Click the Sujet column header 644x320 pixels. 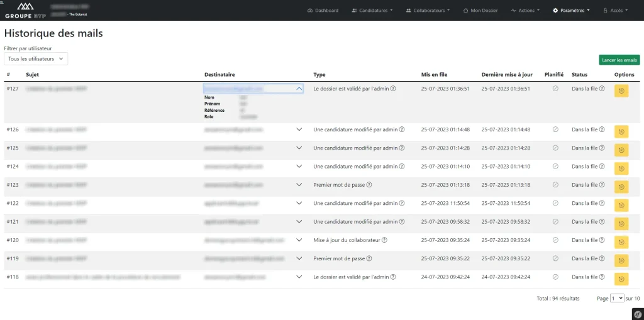tap(33, 75)
